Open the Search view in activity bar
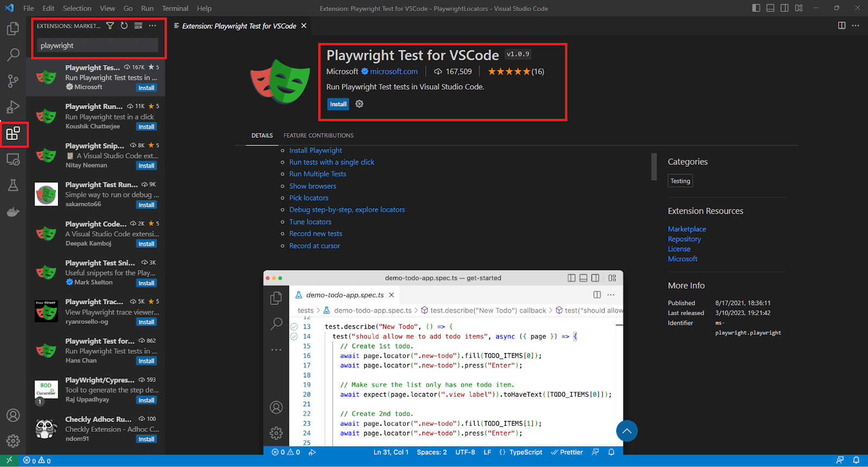 coord(13,55)
